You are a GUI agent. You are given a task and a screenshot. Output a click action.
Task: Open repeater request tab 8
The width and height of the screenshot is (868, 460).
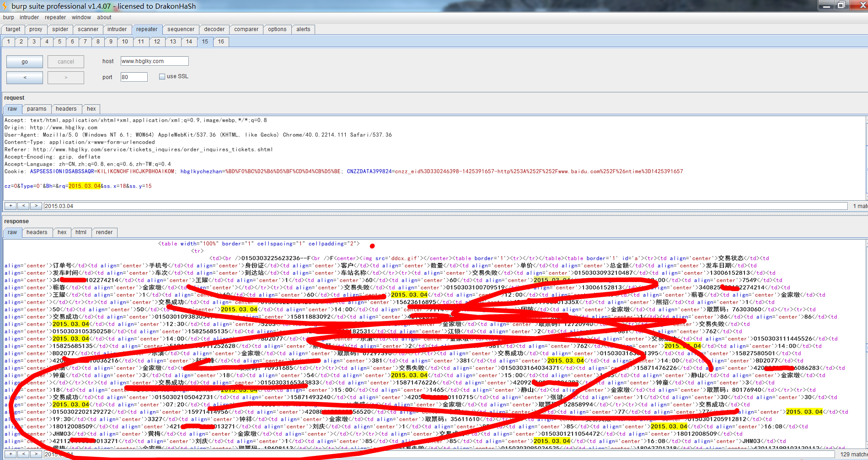(x=98, y=42)
